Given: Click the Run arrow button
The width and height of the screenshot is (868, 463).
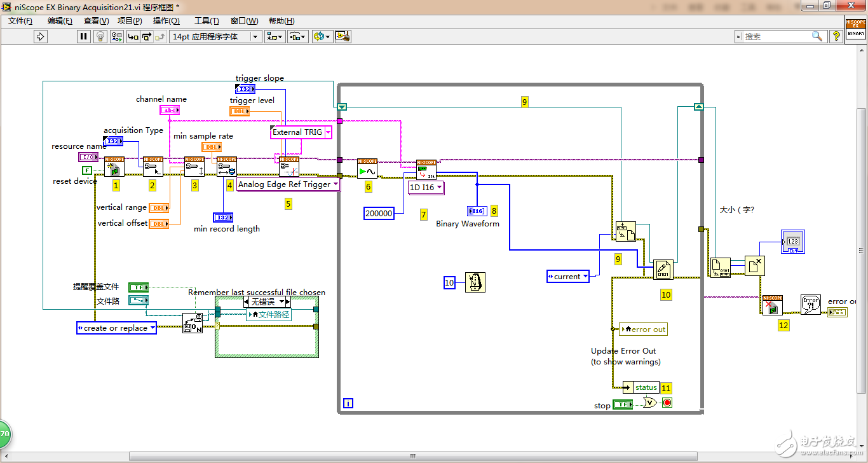Looking at the screenshot, I should pos(41,37).
